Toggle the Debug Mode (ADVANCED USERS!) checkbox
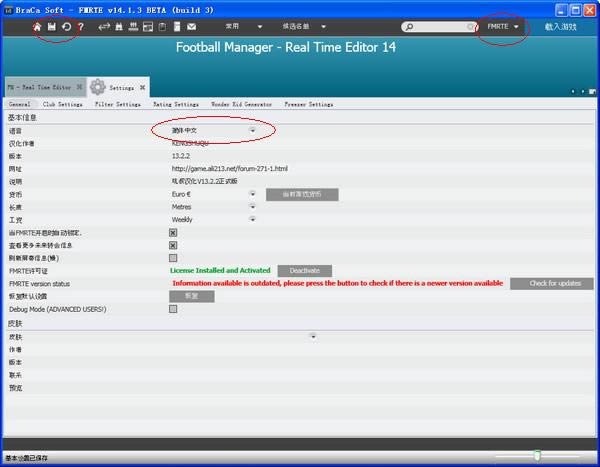 click(173, 309)
